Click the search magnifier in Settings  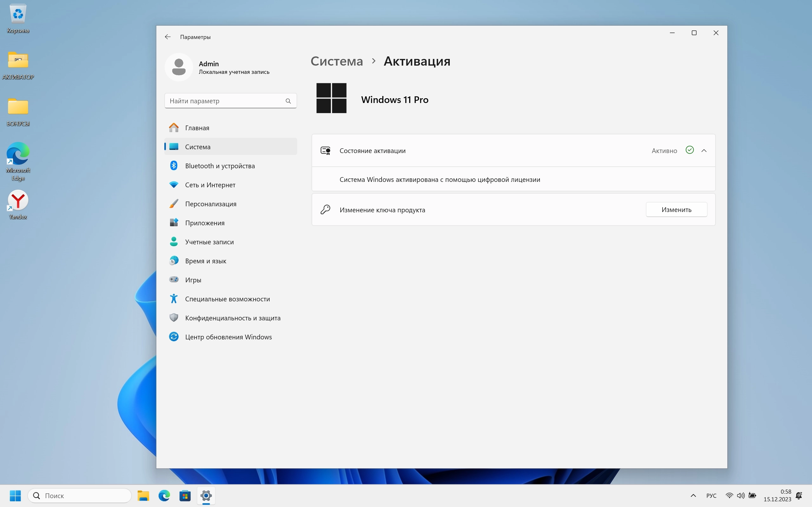click(x=288, y=101)
